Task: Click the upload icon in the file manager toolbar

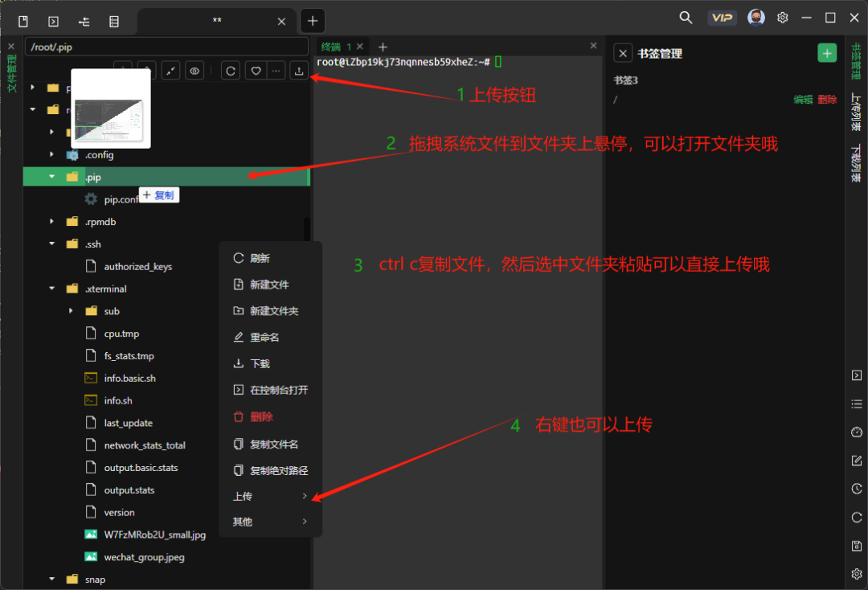Action: [x=298, y=71]
